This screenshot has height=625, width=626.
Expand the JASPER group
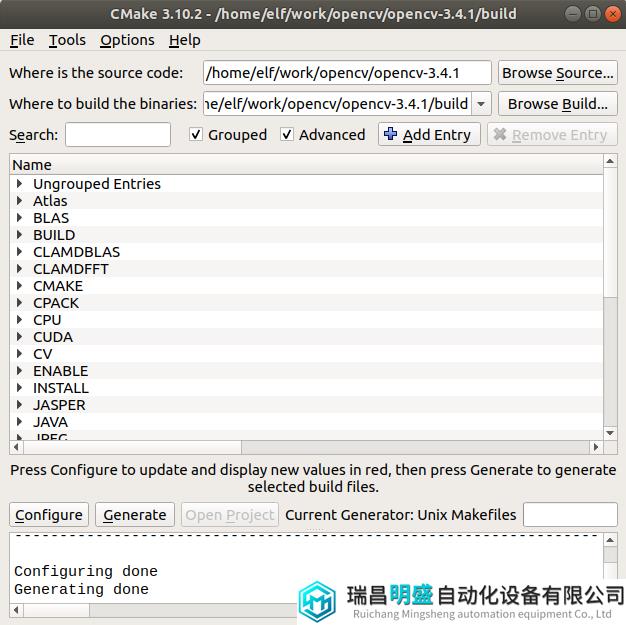pos(19,405)
